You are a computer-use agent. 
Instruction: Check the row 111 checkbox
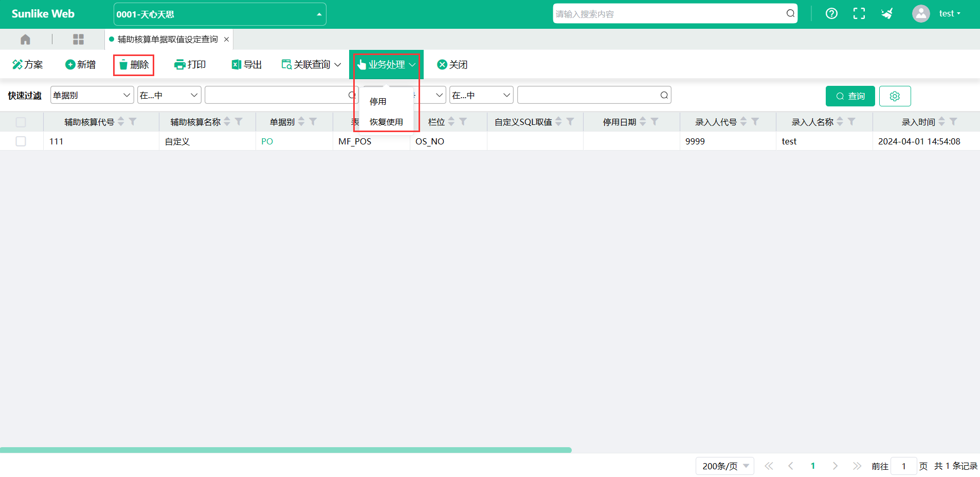21,141
